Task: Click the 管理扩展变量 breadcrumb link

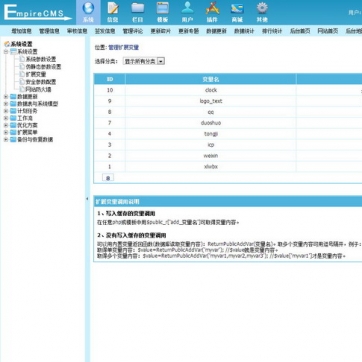Action: pos(123,48)
